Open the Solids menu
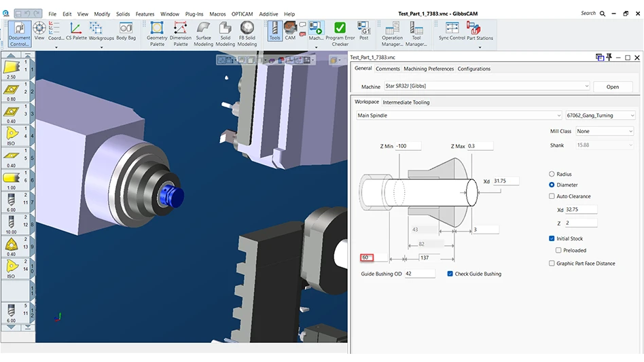This screenshot has height=362, width=644. tap(123, 14)
